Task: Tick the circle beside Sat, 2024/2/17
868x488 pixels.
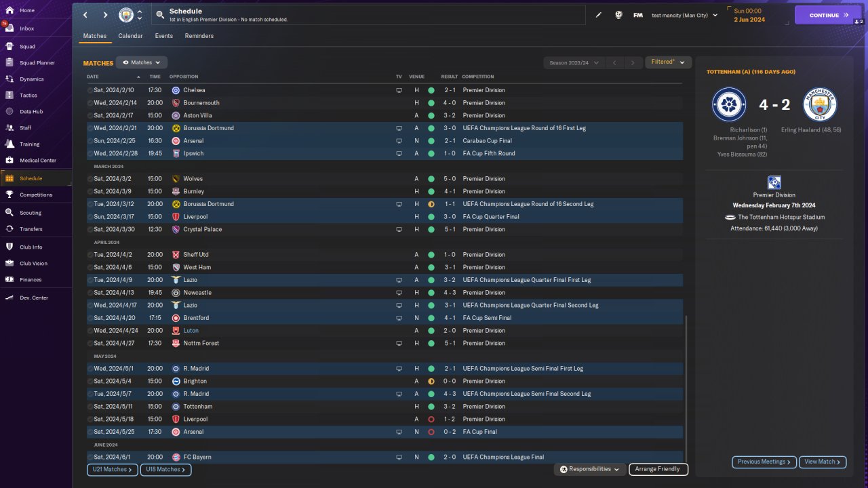Action: tap(90, 116)
